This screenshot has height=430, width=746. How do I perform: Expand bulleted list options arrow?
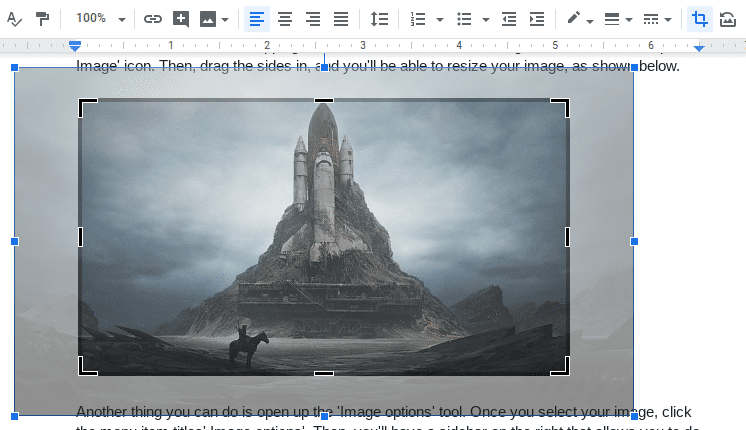485,20
